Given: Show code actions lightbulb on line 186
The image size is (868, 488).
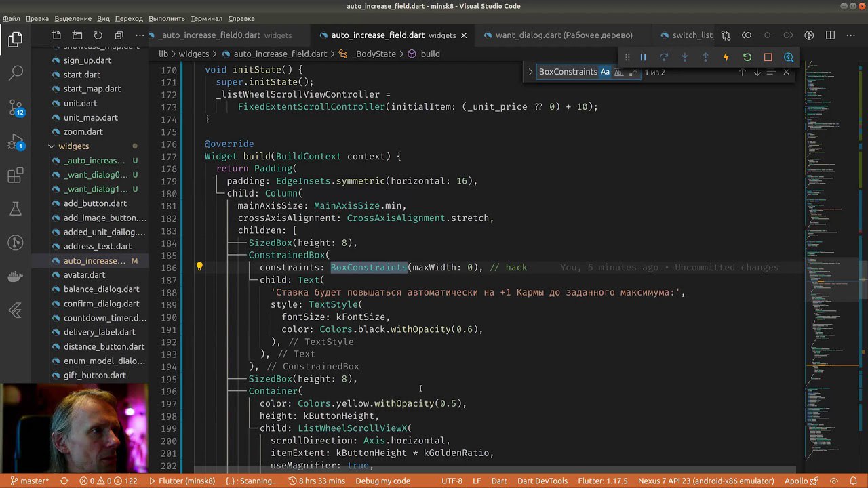Looking at the screenshot, I should [x=199, y=267].
